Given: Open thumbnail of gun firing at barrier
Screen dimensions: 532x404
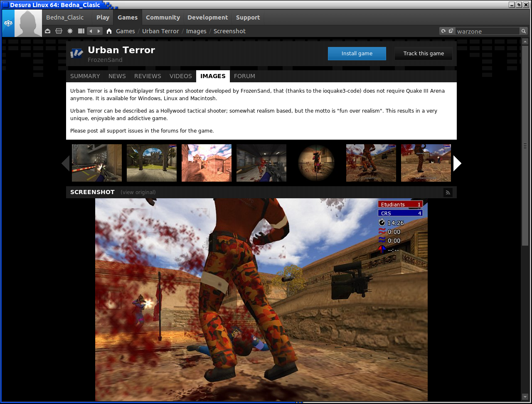Looking at the screenshot, I should [97, 163].
